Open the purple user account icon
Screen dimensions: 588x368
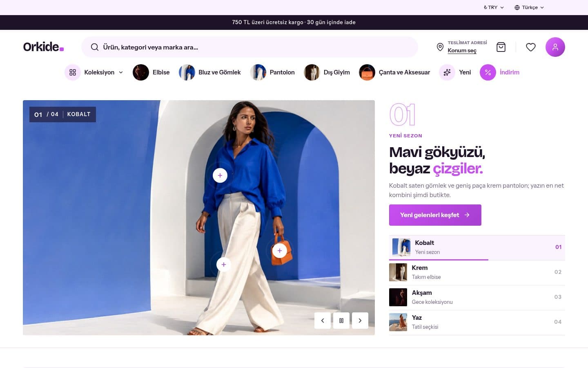[x=555, y=47]
